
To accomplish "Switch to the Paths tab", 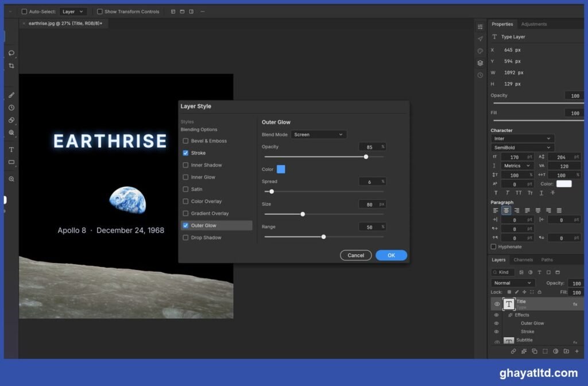I will 547,260.
